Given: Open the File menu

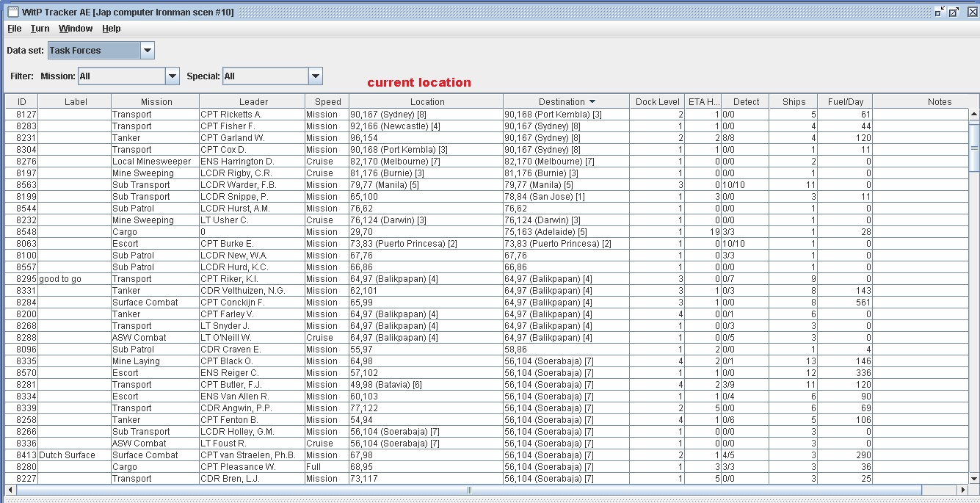Looking at the screenshot, I should pyautogui.click(x=14, y=29).
